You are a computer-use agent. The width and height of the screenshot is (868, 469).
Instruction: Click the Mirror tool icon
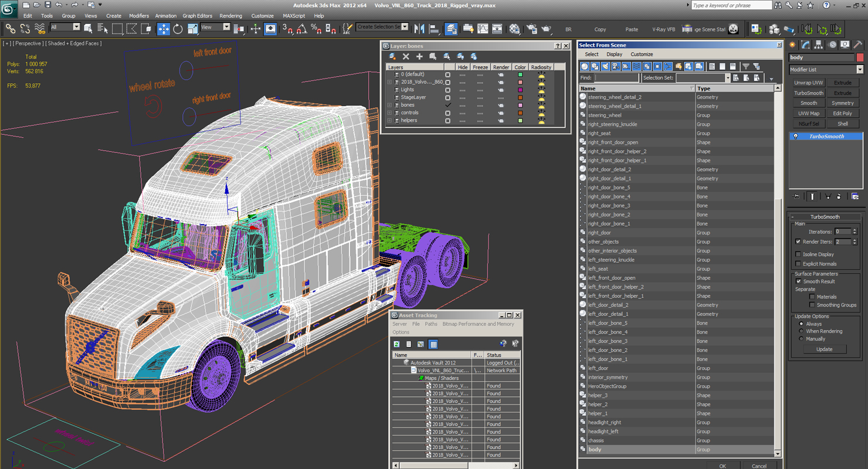click(x=419, y=29)
